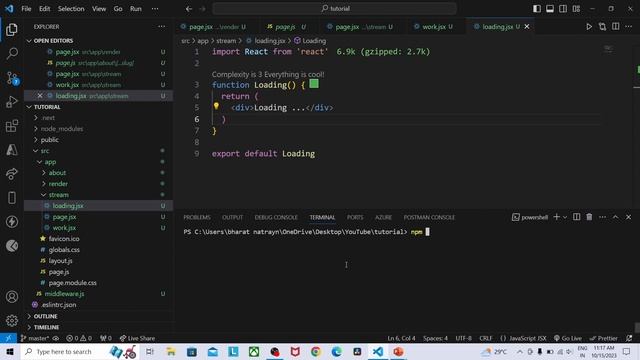Open the File menu
The width and height of the screenshot is (640, 360).
click(x=26, y=9)
